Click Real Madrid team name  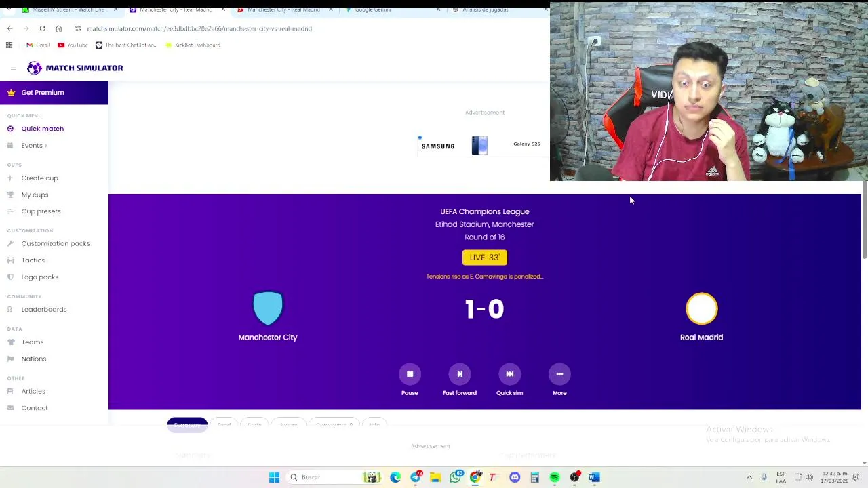[x=701, y=338]
